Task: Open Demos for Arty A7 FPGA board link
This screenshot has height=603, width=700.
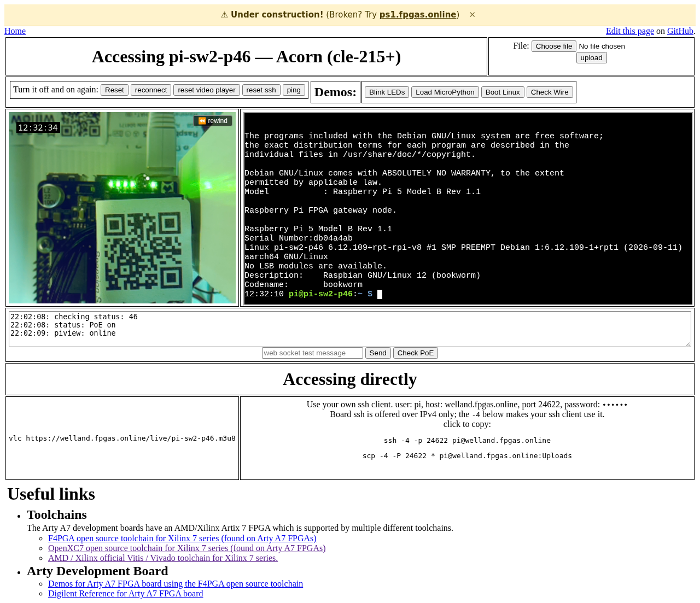Action: 176,584
